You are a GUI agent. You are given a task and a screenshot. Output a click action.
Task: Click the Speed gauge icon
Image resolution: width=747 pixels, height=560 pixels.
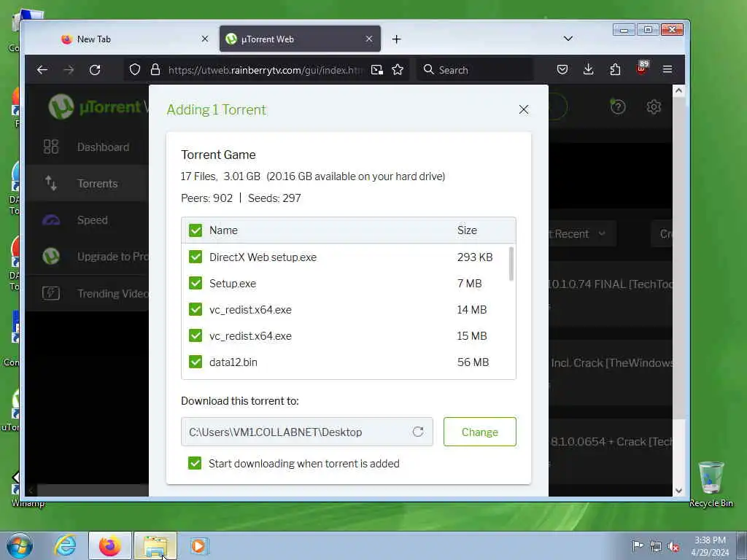(51, 220)
